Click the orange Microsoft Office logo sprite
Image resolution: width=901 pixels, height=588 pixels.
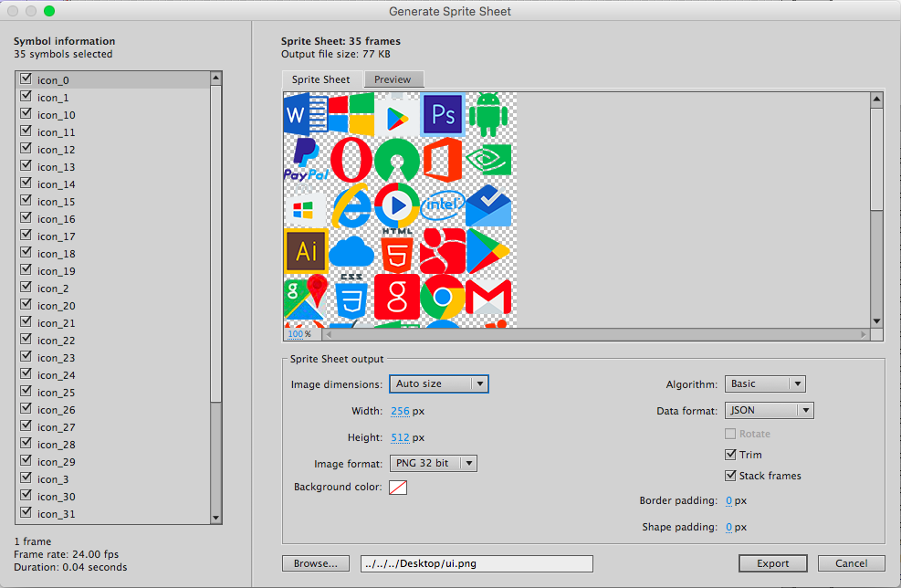(x=443, y=160)
